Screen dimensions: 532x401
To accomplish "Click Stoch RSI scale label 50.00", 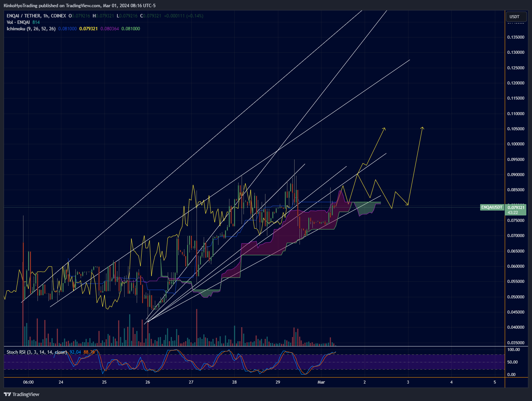I will click(x=512, y=362).
